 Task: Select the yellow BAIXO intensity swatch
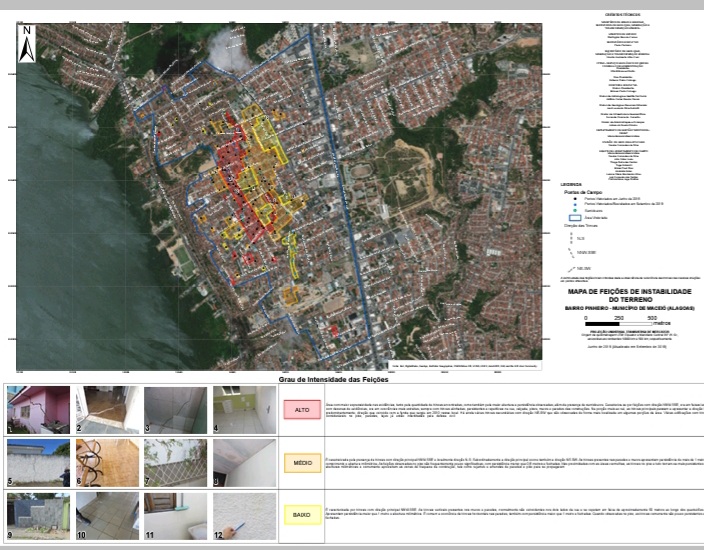(298, 516)
